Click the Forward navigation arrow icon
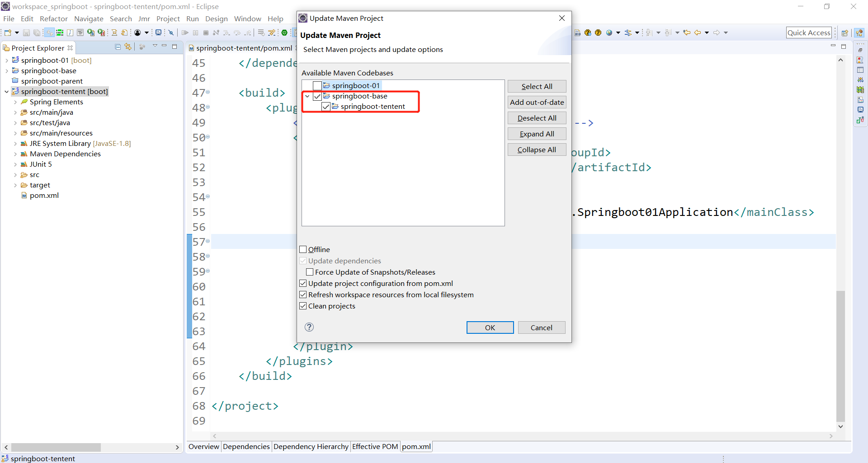 pyautogui.click(x=717, y=33)
